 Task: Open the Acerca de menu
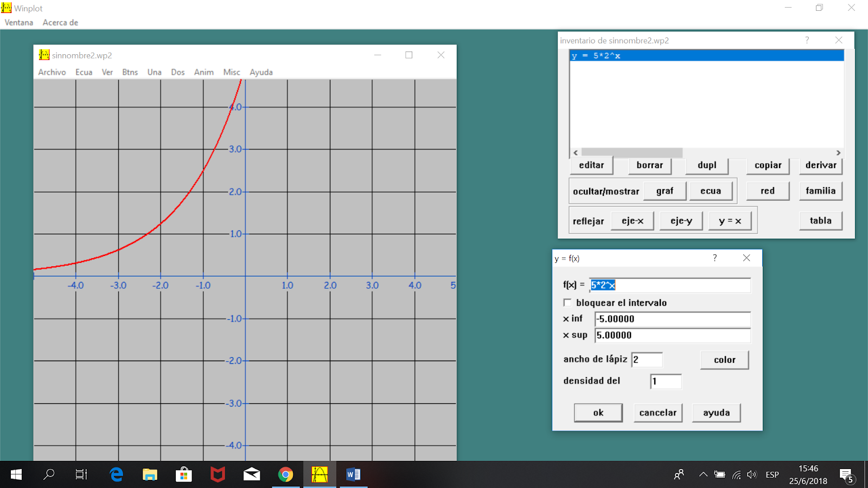pos(60,22)
